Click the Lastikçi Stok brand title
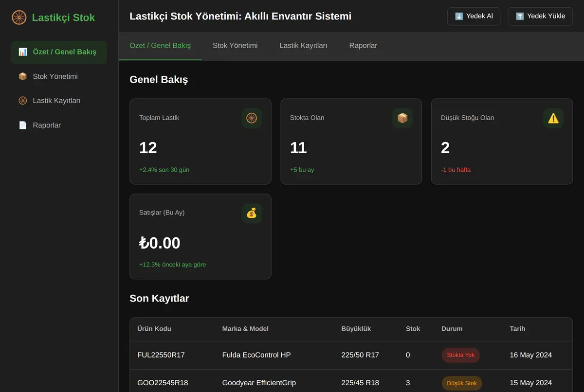584x392 pixels. (x=63, y=18)
